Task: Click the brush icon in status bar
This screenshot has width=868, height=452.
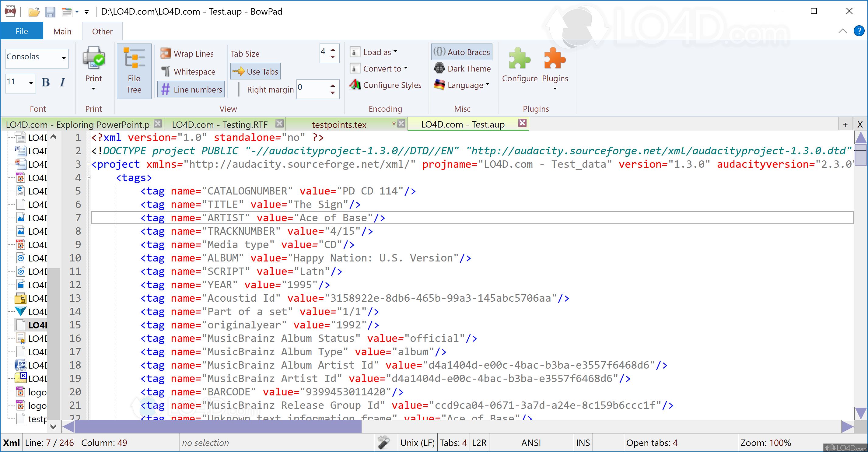Action: click(x=383, y=443)
